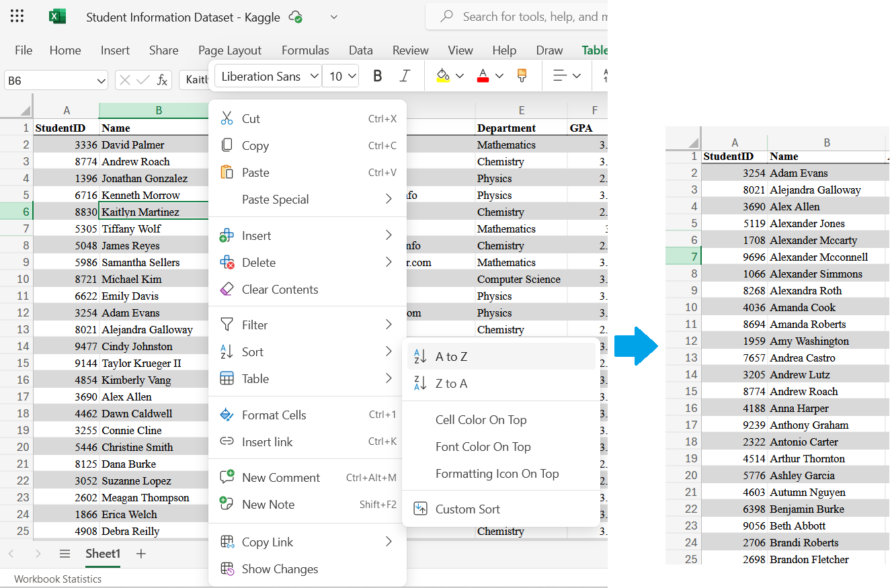Click the Computer Science department cell
Image resolution: width=890 pixels, height=588 pixels.
pyautogui.click(x=521, y=279)
